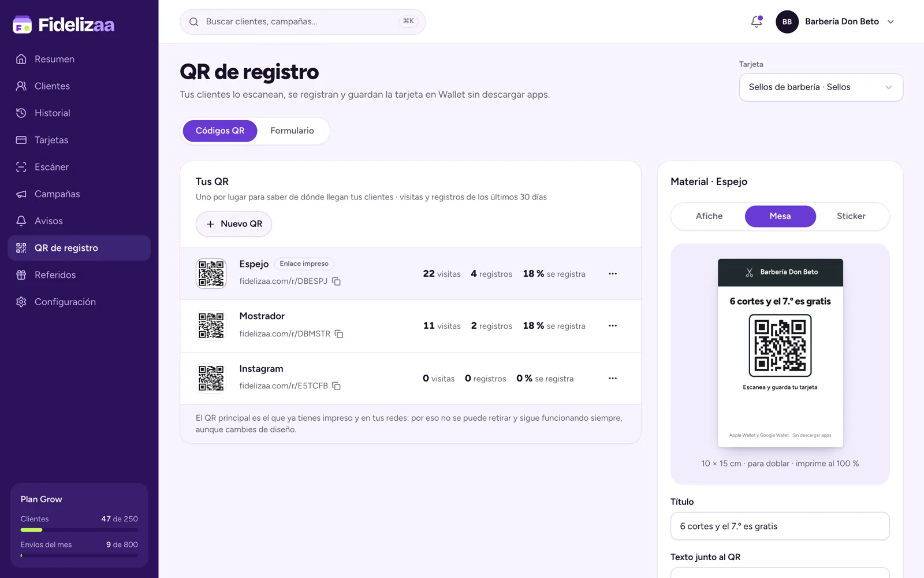
Task: Click the '9 de 800' sends count
Action: pos(122,544)
